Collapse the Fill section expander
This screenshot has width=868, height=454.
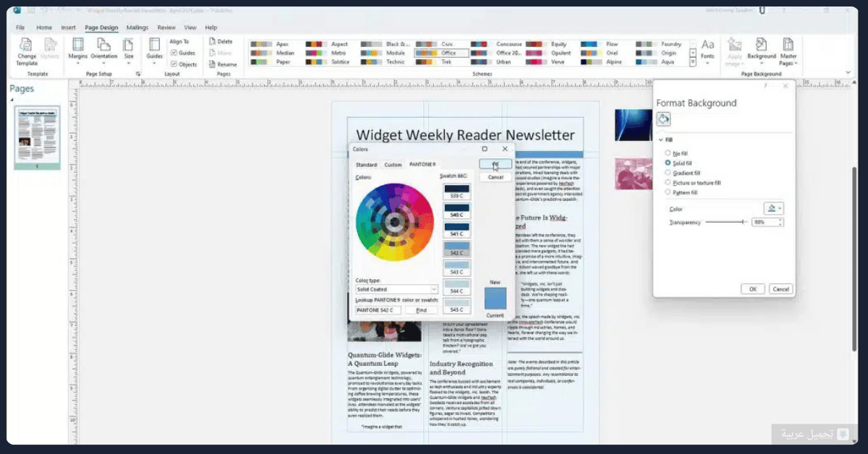point(660,140)
